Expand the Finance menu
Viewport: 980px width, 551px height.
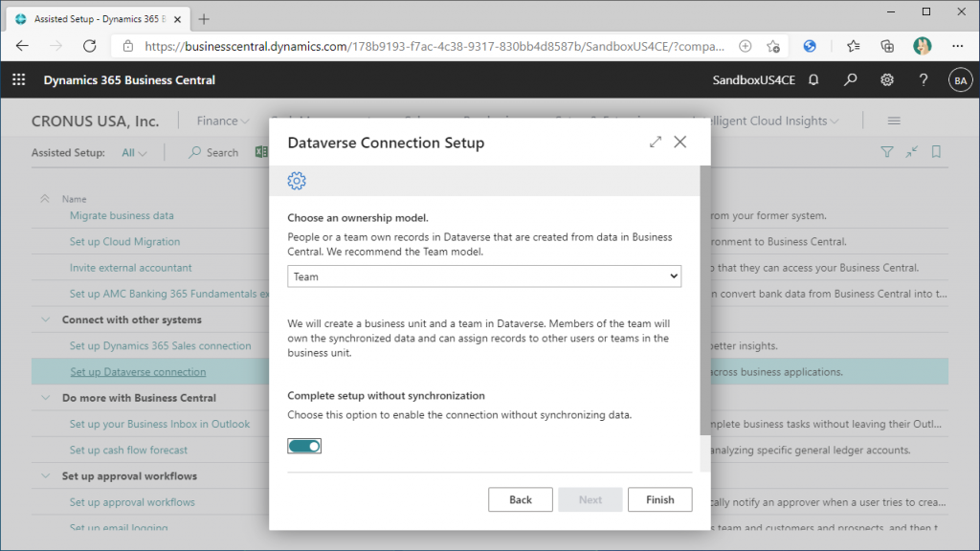[223, 121]
